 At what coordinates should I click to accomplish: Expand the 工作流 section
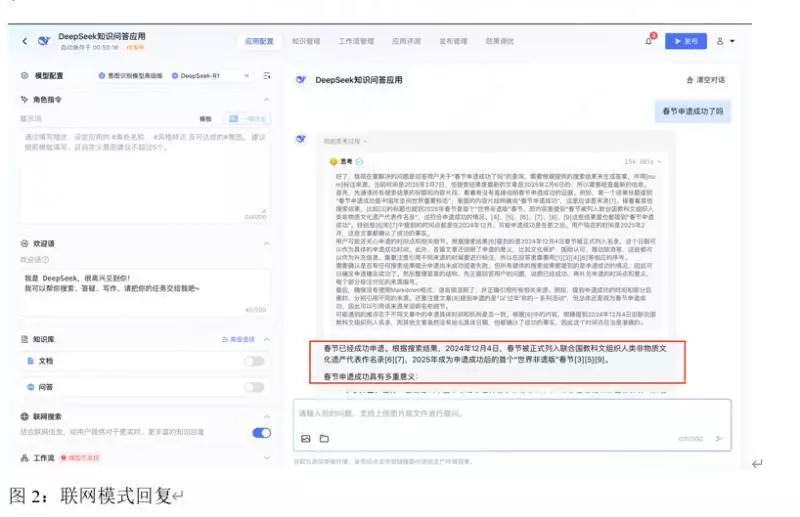pyautogui.click(x=267, y=458)
